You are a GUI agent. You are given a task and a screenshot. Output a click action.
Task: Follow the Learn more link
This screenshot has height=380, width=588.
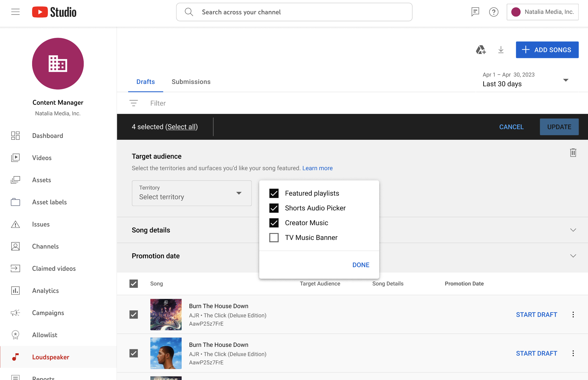[317, 168]
